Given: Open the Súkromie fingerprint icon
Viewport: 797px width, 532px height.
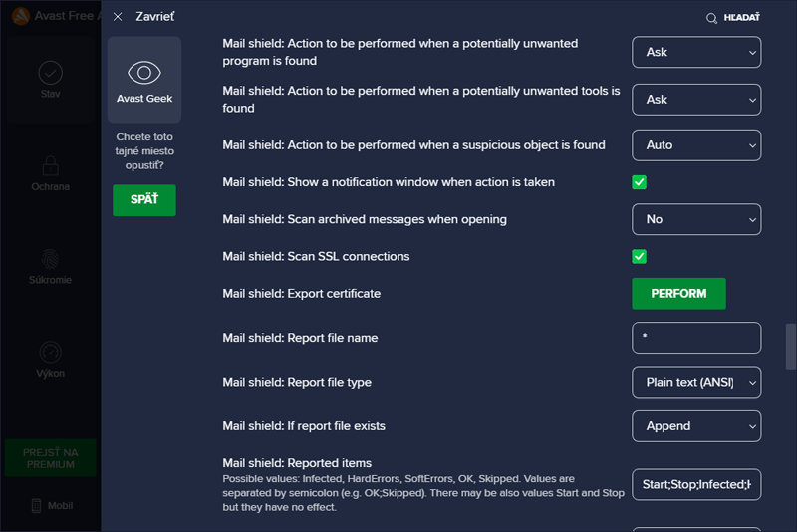Looking at the screenshot, I should click(51, 259).
